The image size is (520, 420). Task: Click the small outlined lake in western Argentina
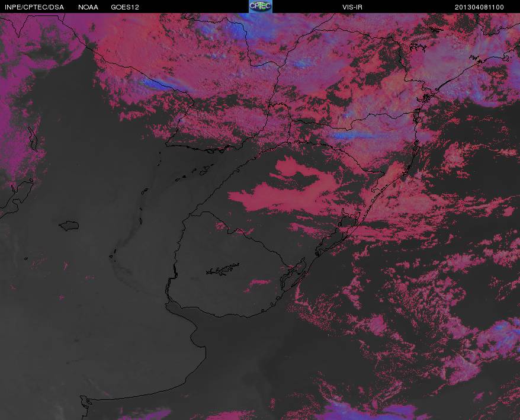coord(69,226)
